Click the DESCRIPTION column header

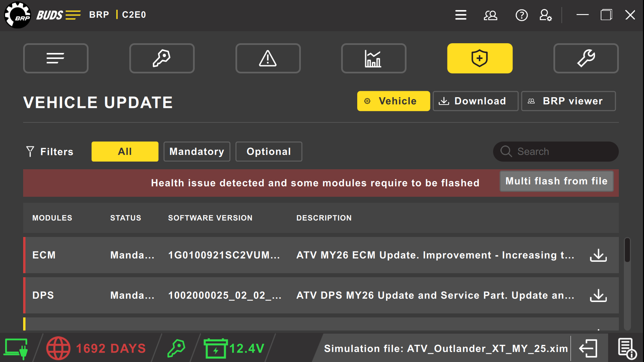(324, 218)
